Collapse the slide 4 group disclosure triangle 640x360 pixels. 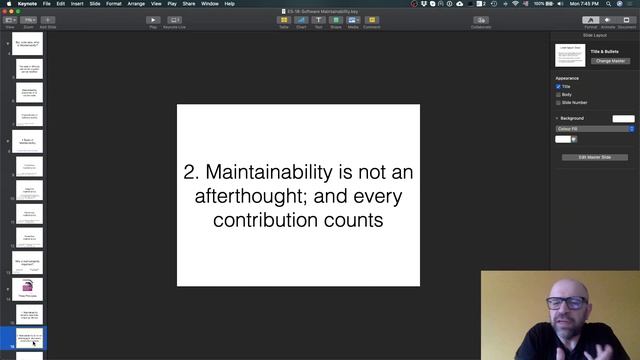[8, 43]
